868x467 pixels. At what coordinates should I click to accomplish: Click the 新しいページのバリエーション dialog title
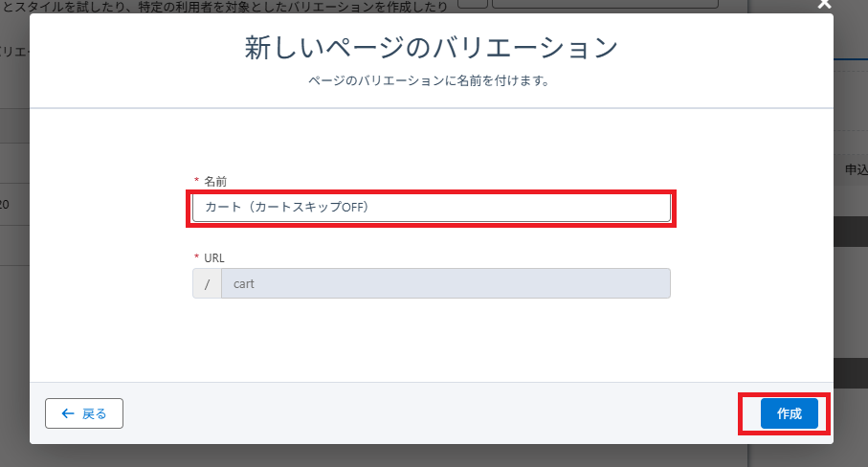tap(431, 49)
